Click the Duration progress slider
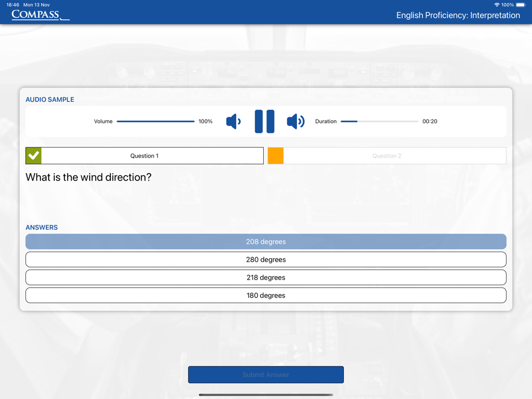 [379, 121]
